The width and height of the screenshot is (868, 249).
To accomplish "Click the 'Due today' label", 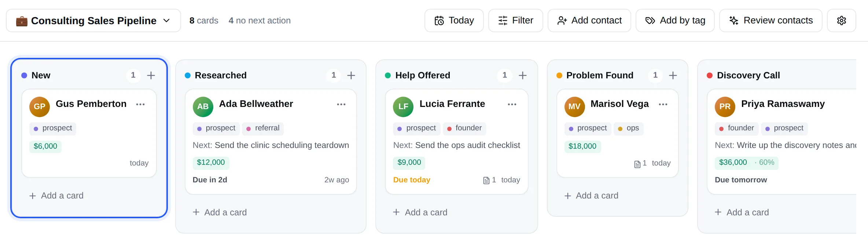I will [412, 180].
